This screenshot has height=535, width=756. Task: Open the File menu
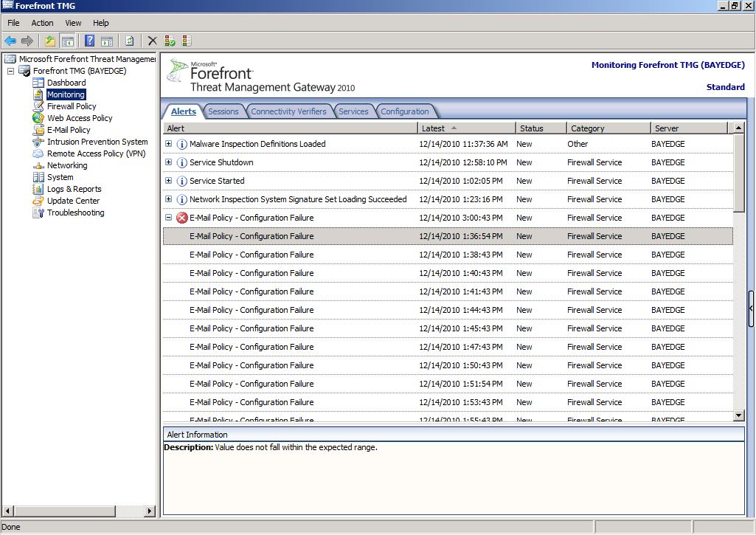pyautogui.click(x=13, y=23)
